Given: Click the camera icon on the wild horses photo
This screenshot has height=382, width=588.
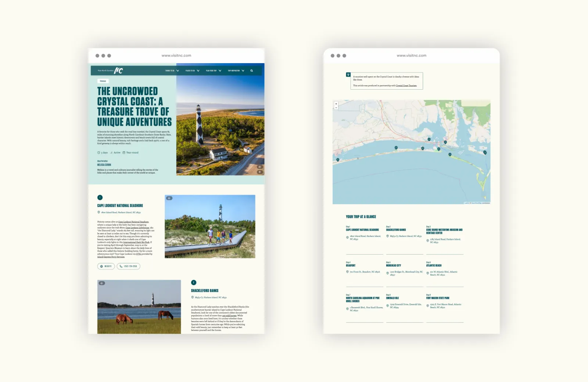Looking at the screenshot, I should point(101,283).
